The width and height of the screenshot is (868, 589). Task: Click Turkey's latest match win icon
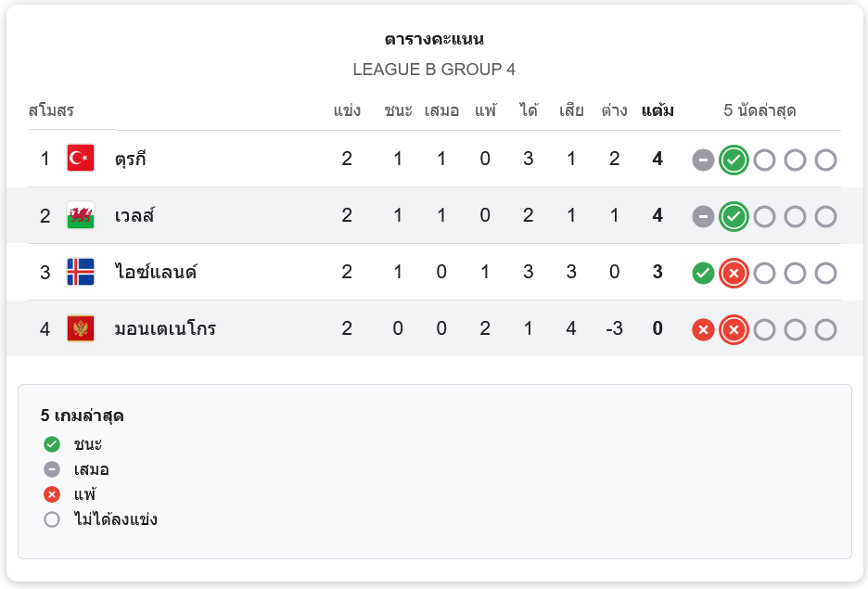[x=734, y=160]
